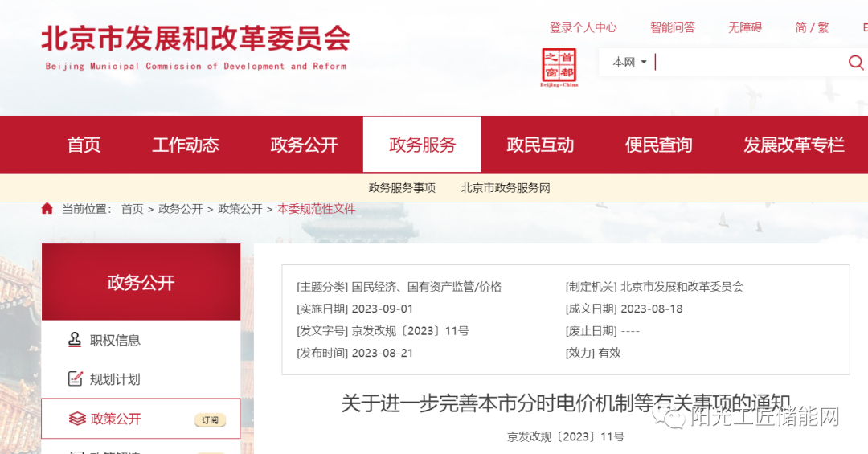This screenshot has height=454, width=868.
Task: Click the 北京市发展和改革委员会 site title
Action: [195, 39]
